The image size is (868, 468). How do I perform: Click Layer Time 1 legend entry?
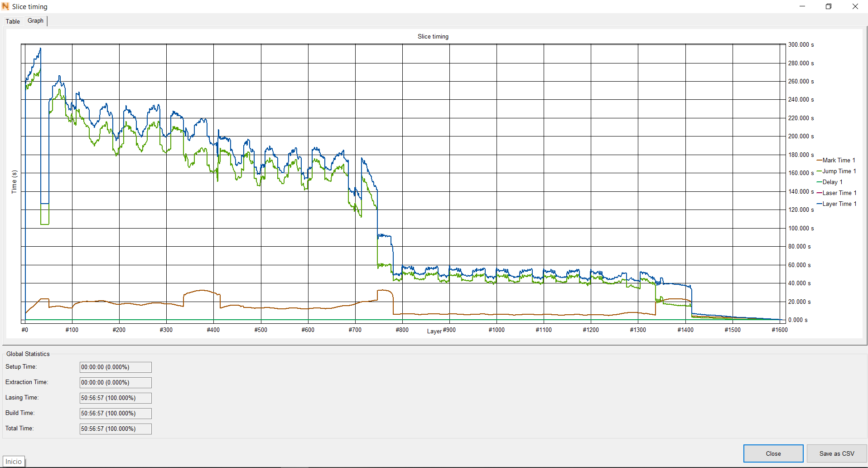(x=836, y=204)
